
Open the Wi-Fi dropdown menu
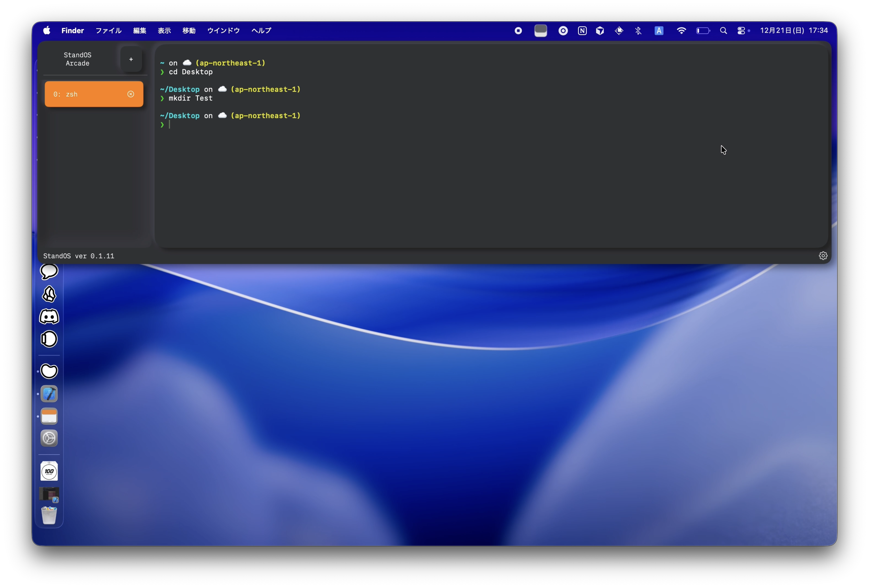pyautogui.click(x=681, y=31)
